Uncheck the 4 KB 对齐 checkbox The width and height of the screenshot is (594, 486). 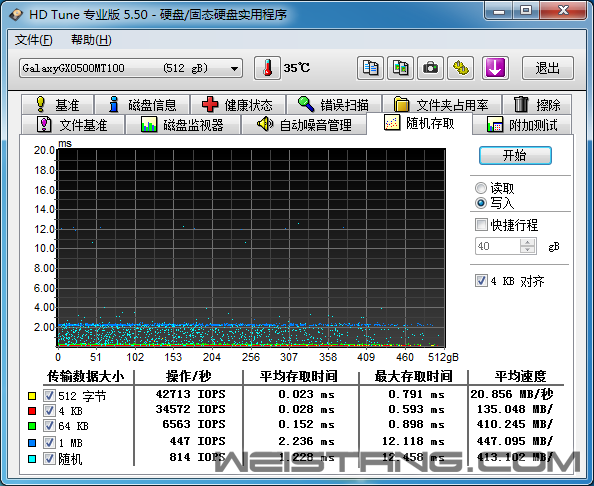(481, 281)
